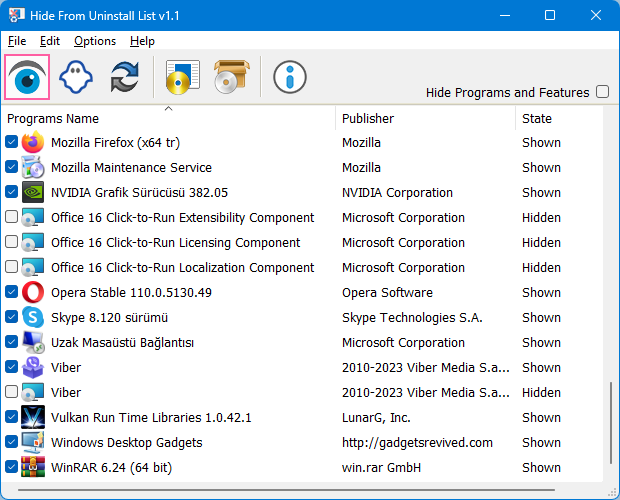This screenshot has width=620, height=500.
Task: Enable Hide Programs and Features checkbox
Action: [602, 92]
